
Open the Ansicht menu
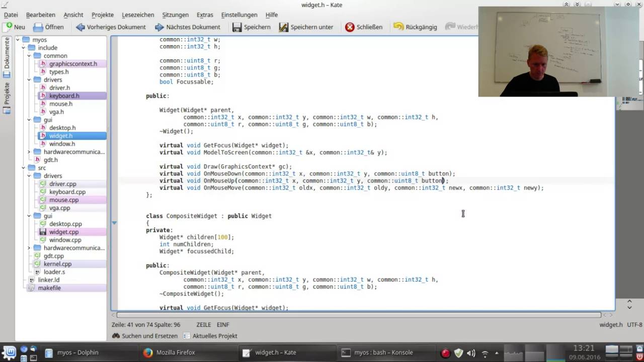coord(73,15)
